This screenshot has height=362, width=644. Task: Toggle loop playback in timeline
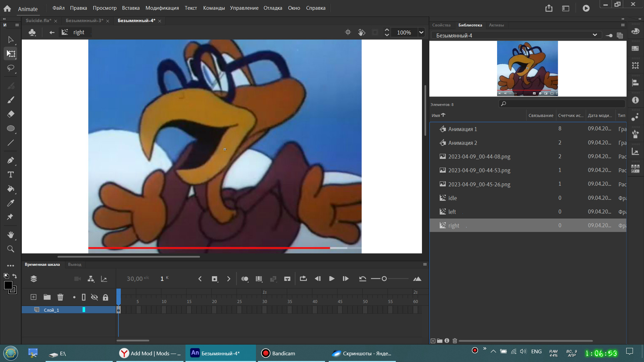303,279
